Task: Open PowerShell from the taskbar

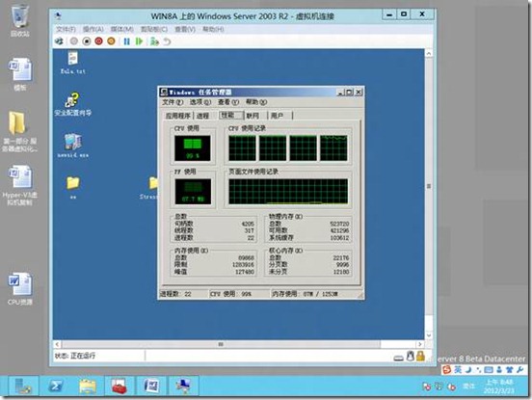Action: point(55,387)
